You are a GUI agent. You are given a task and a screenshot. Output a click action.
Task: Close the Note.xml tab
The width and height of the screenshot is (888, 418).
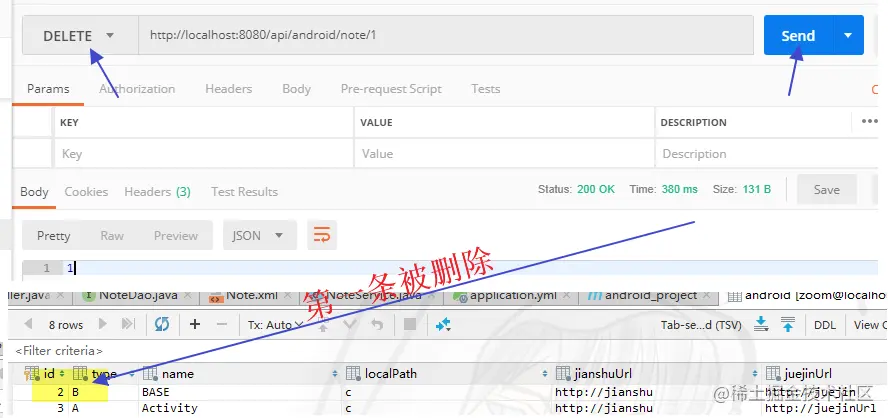pos(287,296)
